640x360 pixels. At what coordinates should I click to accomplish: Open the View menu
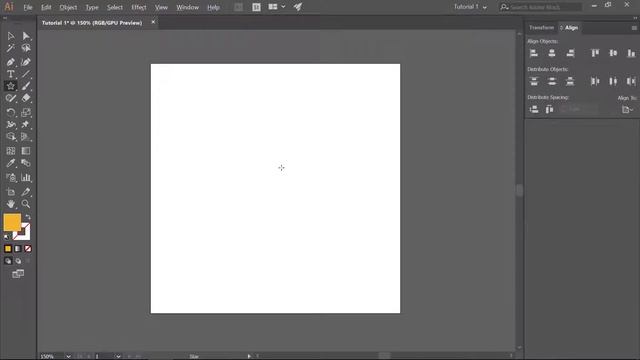point(161,7)
